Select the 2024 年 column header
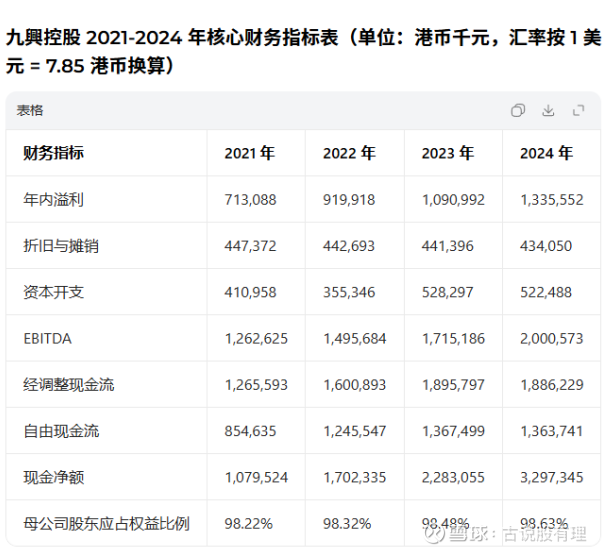Screen dimensions: 604x552 tap(546, 153)
